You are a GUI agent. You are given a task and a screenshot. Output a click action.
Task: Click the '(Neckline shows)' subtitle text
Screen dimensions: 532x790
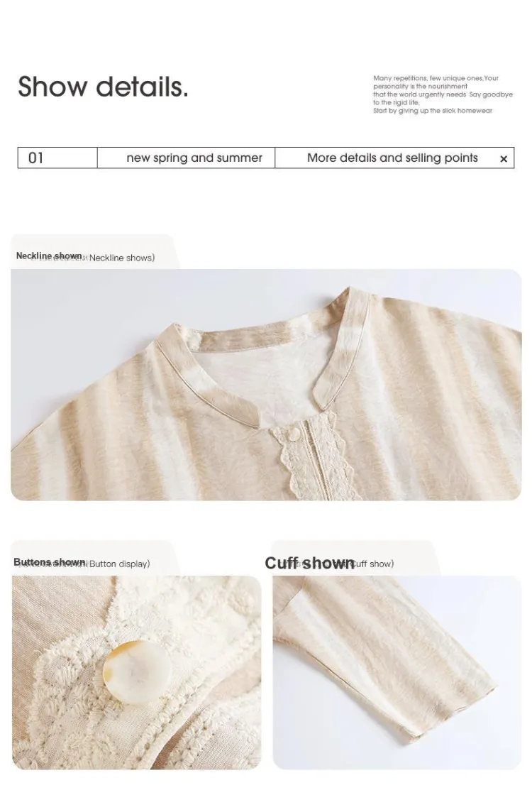pyautogui.click(x=121, y=258)
